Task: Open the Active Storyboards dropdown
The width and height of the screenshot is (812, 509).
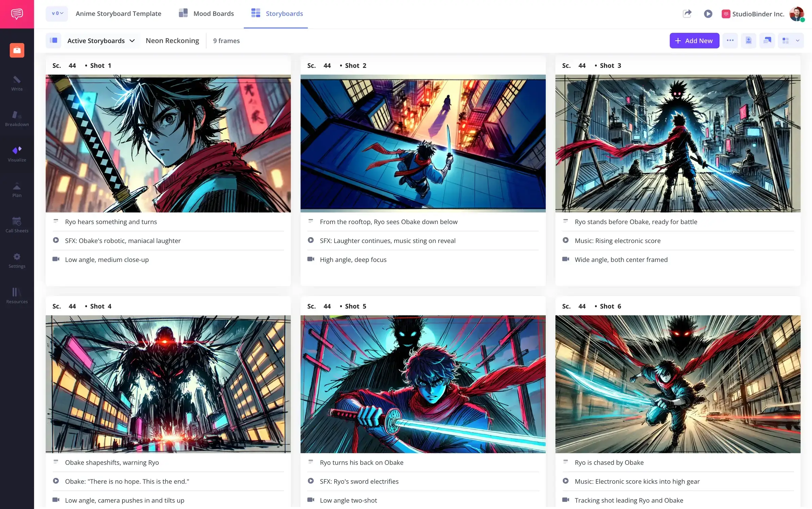Action: [x=100, y=41]
